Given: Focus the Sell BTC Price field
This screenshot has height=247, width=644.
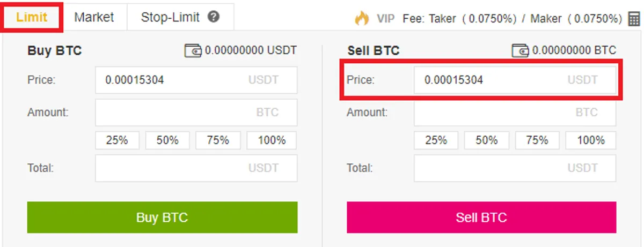Looking at the screenshot, I should click(x=515, y=80).
